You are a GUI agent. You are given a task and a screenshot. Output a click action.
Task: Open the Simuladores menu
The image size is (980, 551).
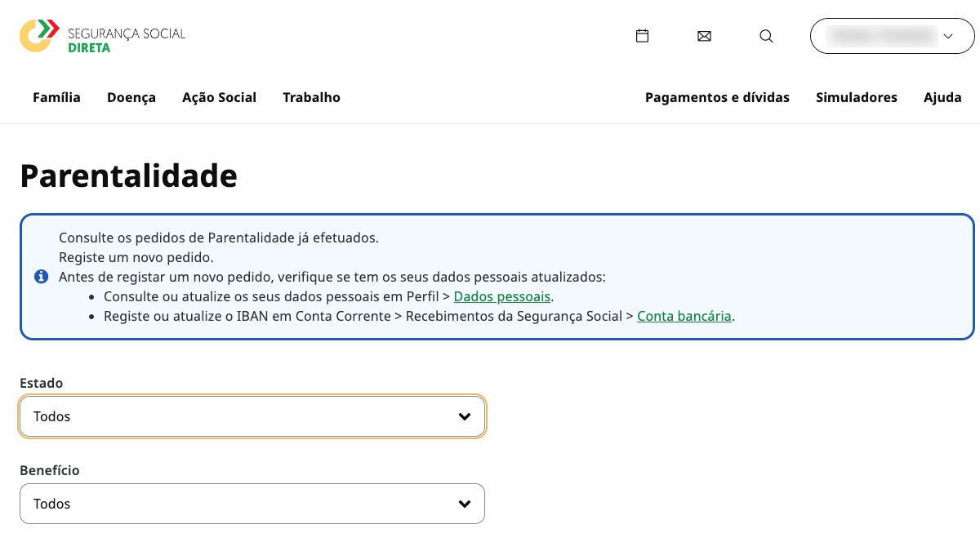pyautogui.click(x=856, y=98)
